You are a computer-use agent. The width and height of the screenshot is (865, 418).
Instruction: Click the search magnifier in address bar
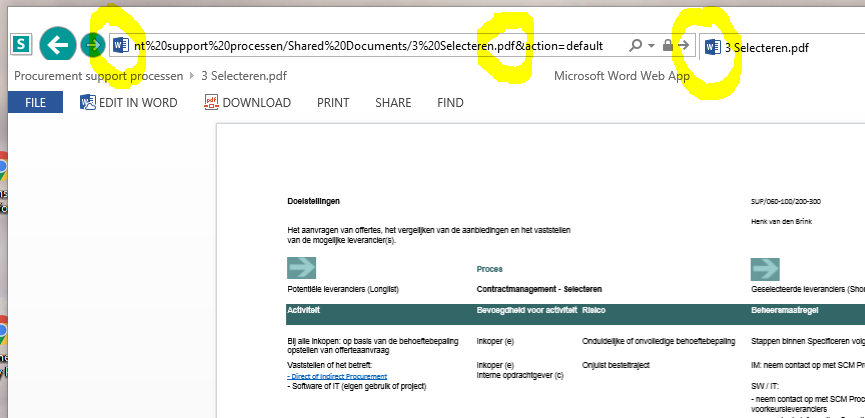tap(635, 46)
